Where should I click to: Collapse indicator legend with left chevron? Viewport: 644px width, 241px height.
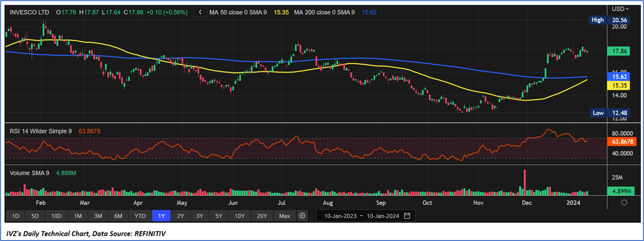(200, 12)
